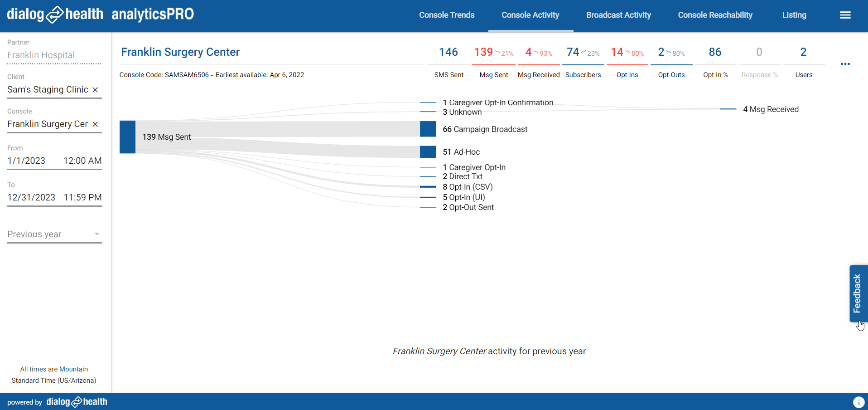Select the Opt-Outs metric

click(x=671, y=62)
